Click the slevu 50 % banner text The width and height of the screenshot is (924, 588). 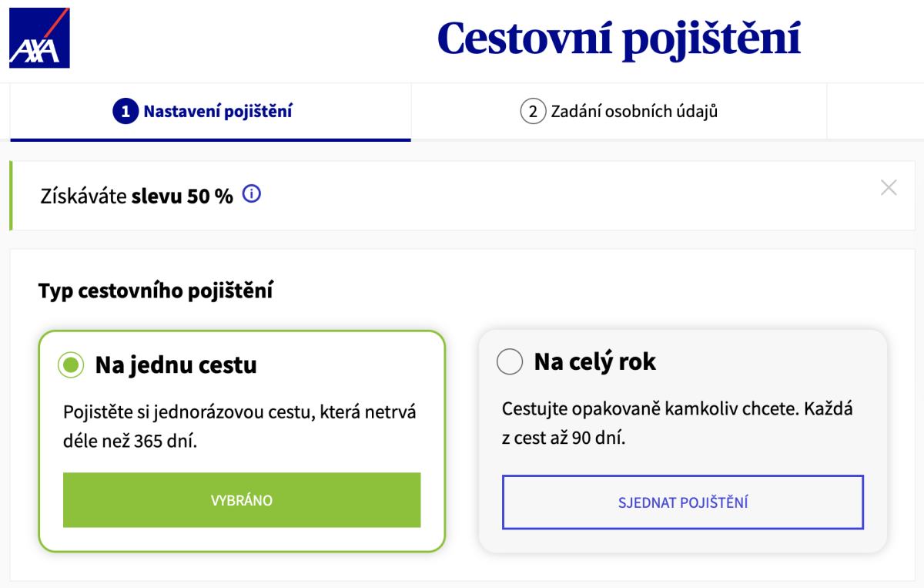tap(137, 196)
